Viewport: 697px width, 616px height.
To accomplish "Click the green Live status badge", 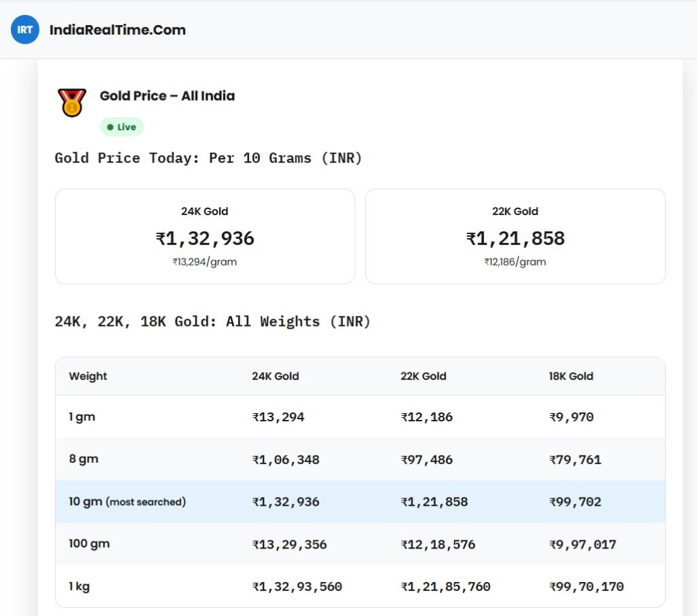I will pos(121,127).
